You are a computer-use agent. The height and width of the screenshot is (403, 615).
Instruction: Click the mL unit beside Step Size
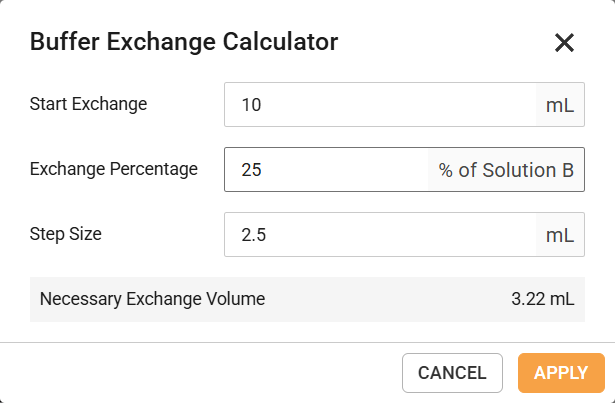tap(560, 235)
